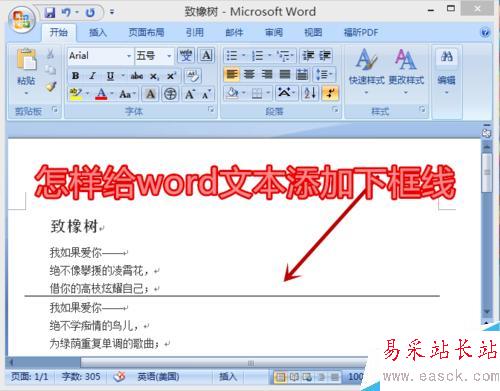500x391 pixels.
Task: Apply the yellow text highlight color
Action: [x=76, y=94]
